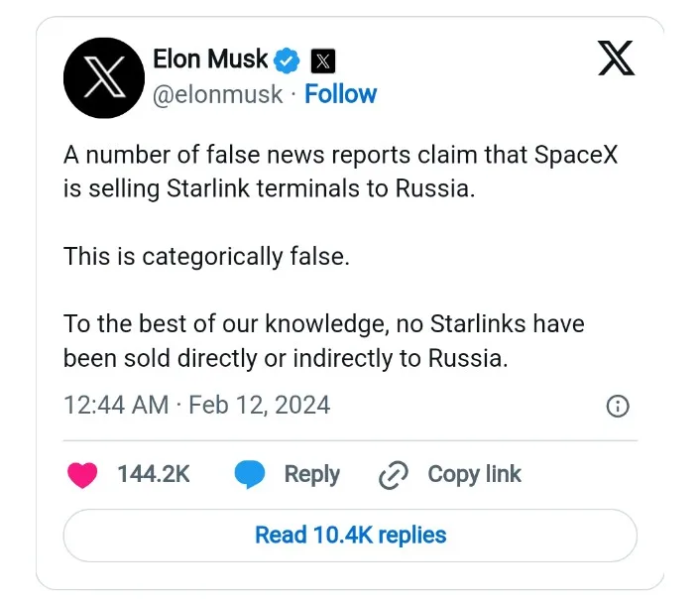This screenshot has width=700, height=601.
Task: Open Read 10.4K replies button
Action: pos(350,536)
